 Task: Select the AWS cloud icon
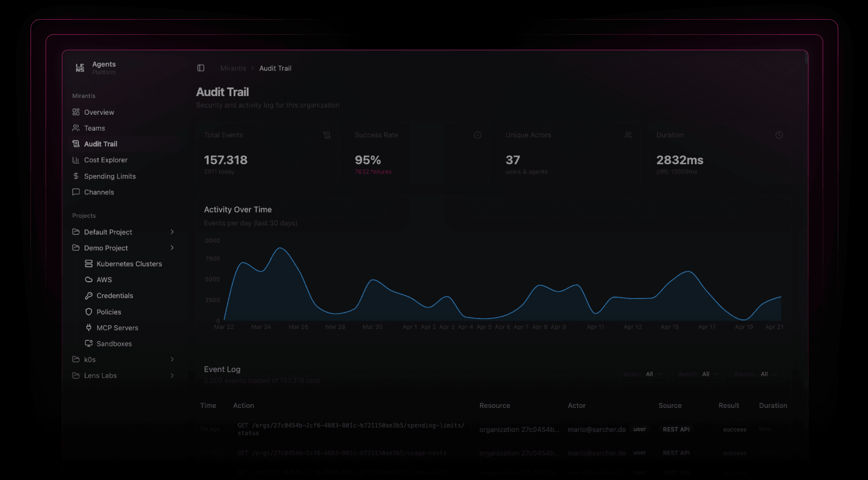click(89, 280)
